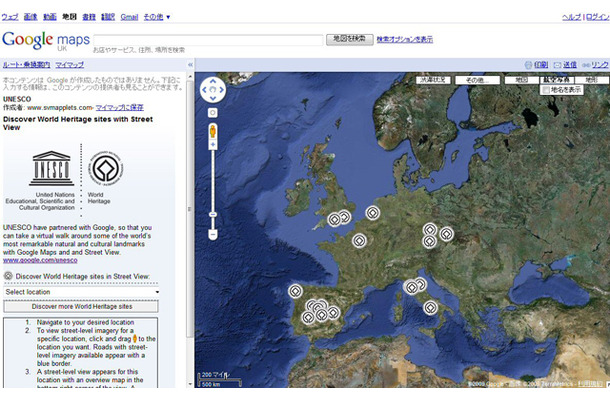This screenshot has width=610, height=400.
Task: Open the easternmost marker in the Czech cluster
Action: click(x=447, y=234)
